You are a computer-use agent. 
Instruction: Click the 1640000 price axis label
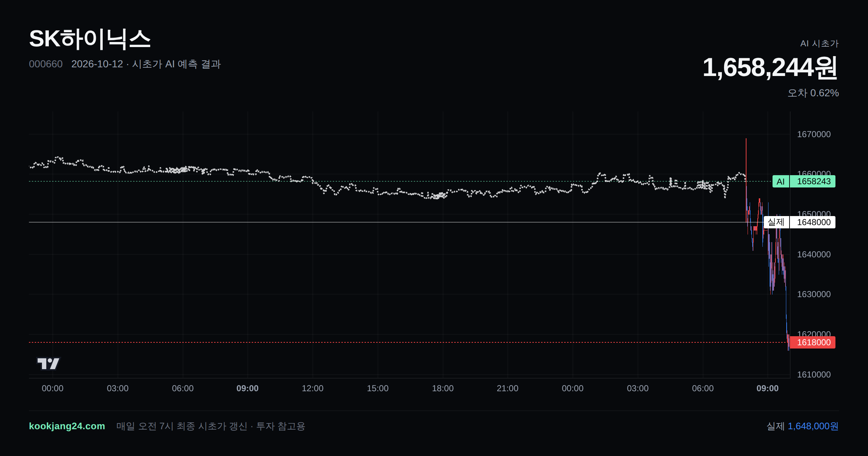(x=814, y=254)
